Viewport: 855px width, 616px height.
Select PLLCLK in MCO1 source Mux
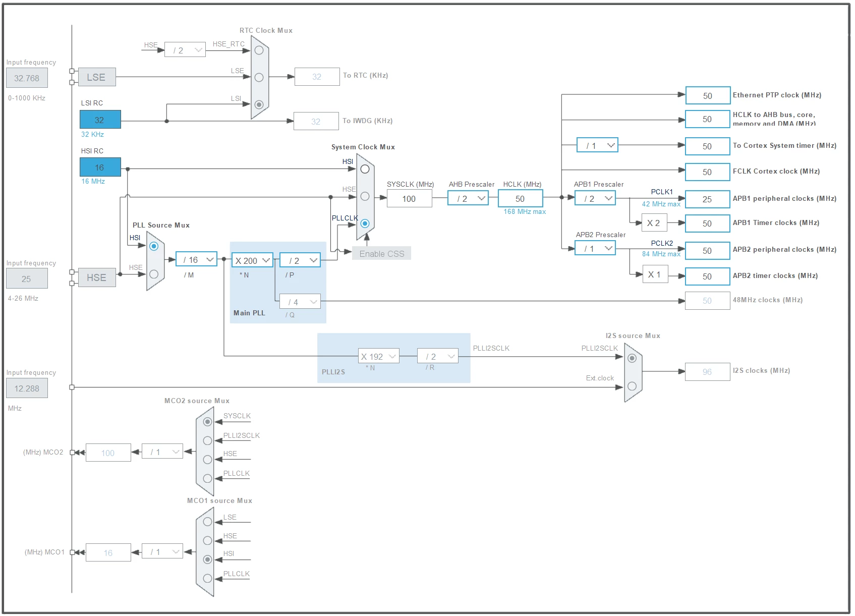point(207,578)
